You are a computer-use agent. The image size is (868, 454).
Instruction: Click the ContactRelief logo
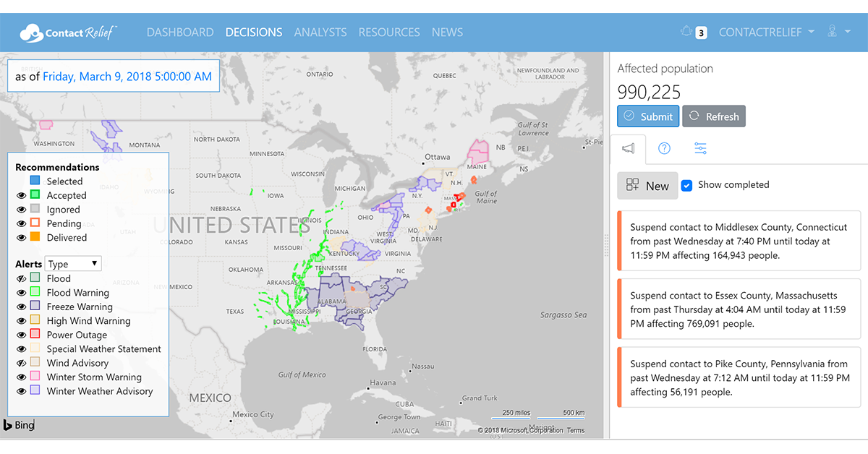click(x=69, y=33)
